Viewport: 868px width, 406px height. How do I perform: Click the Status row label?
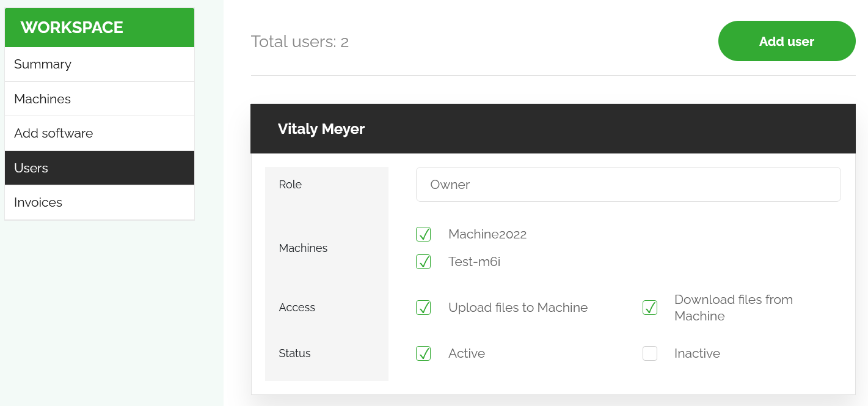[x=294, y=353]
